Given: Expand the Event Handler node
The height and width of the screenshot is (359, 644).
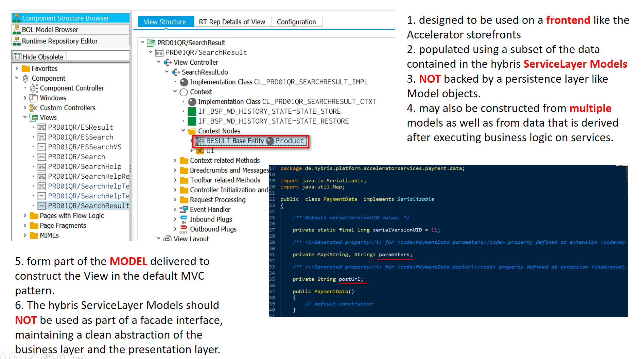Looking at the screenshot, I should tap(175, 210).
